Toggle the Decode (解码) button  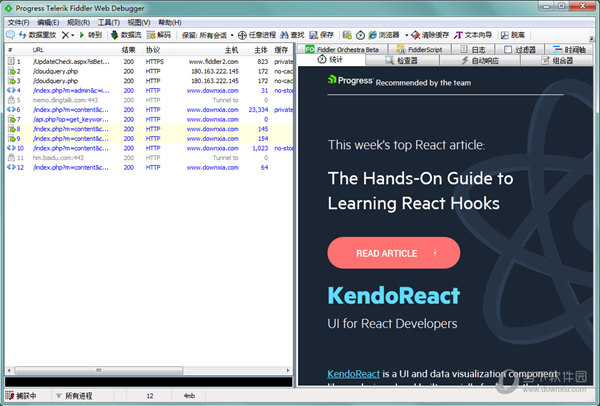[x=159, y=35]
